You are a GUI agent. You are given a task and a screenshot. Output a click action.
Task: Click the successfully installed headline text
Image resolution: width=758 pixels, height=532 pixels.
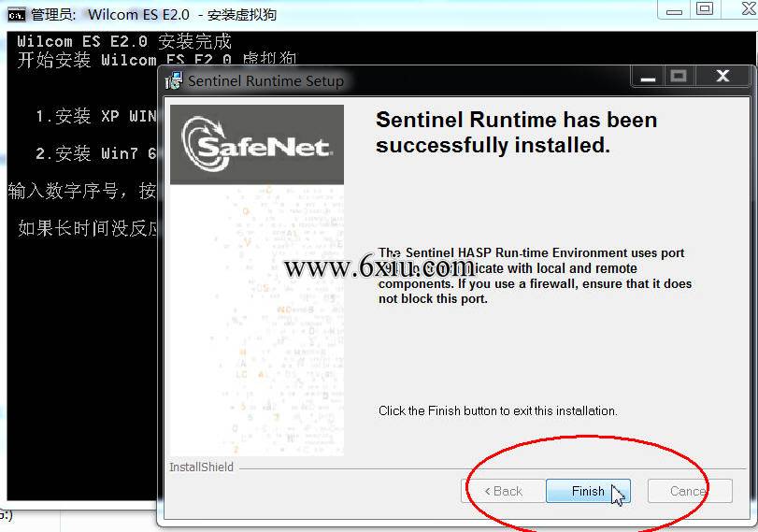[516, 132]
